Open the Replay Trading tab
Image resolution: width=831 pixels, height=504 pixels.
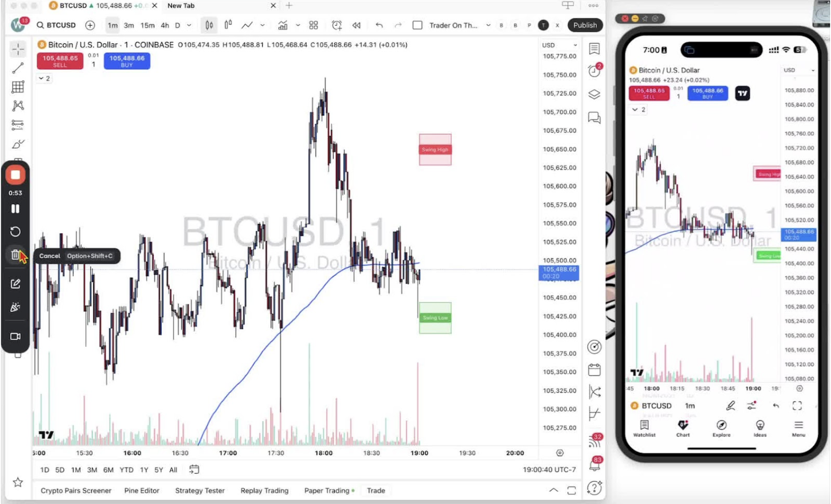tap(265, 491)
